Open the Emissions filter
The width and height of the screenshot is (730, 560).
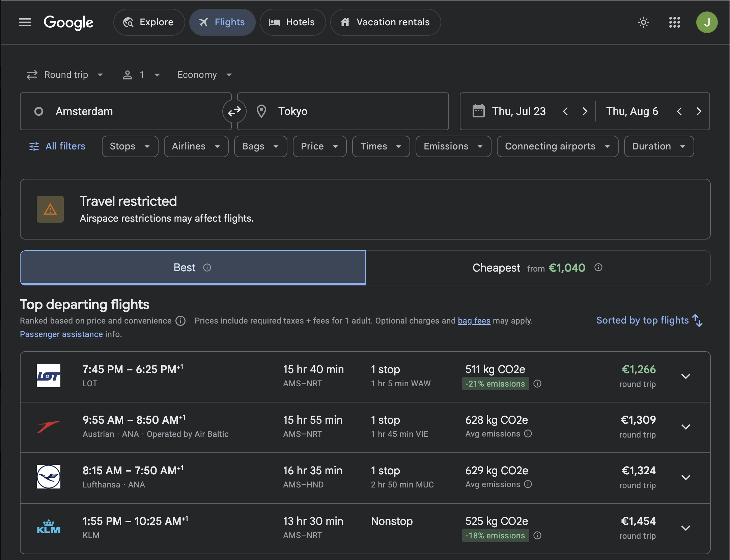(x=453, y=146)
